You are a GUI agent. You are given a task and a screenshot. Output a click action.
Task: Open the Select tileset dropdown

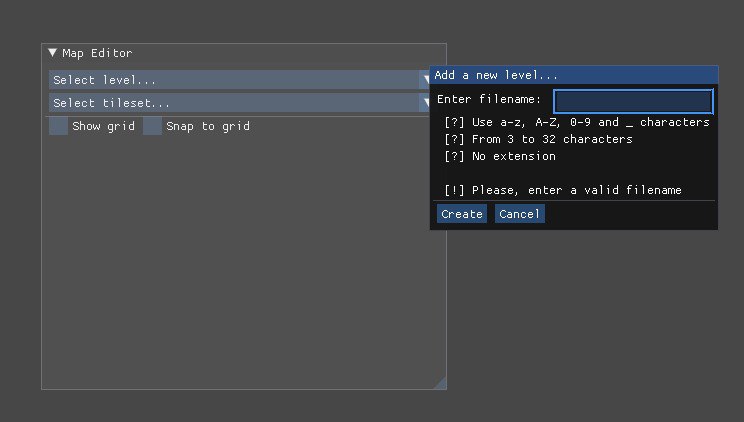coord(239,103)
